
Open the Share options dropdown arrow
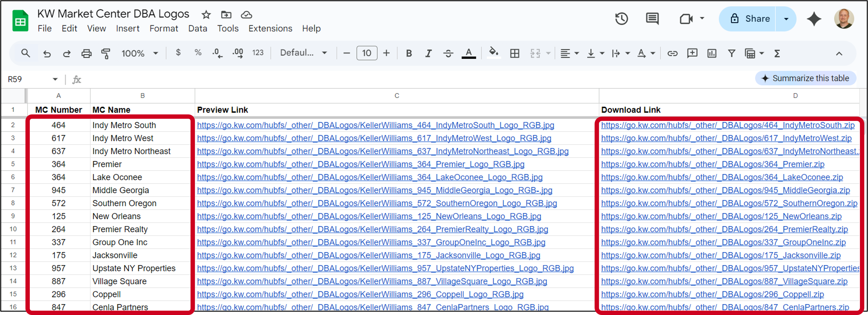coord(786,19)
